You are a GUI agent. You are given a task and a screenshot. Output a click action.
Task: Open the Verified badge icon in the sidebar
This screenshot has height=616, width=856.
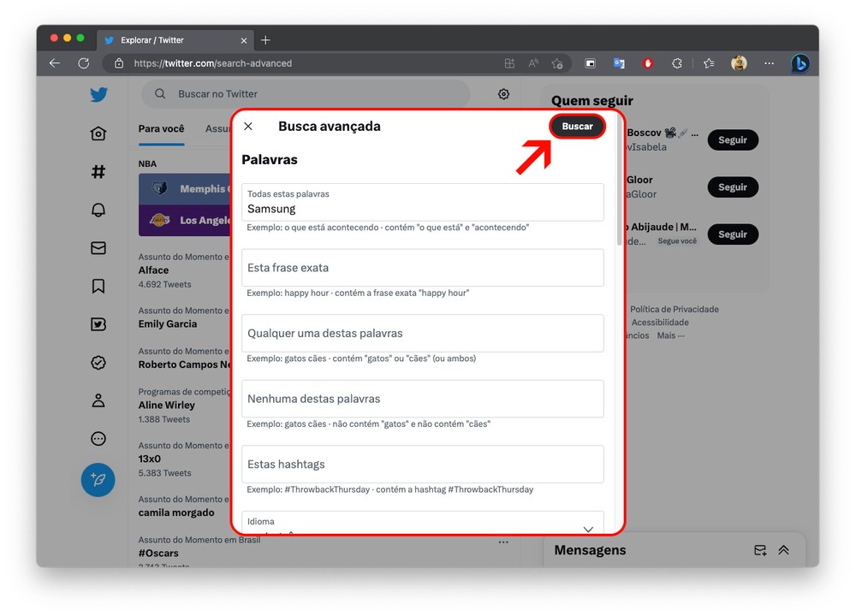(x=98, y=362)
